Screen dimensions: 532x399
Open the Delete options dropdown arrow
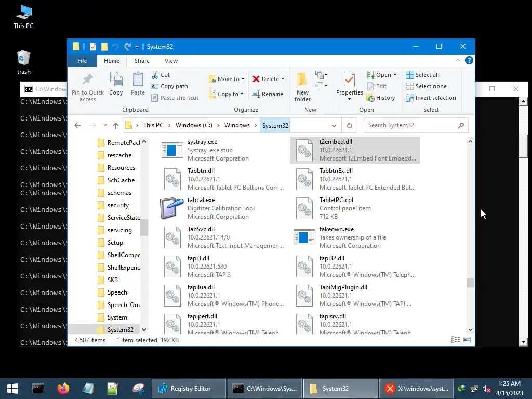[283, 79]
